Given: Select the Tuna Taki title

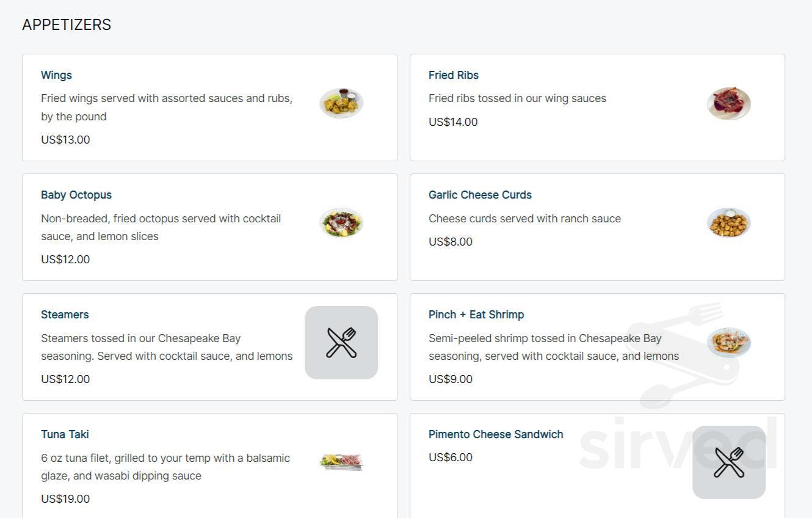Looking at the screenshot, I should tap(65, 434).
